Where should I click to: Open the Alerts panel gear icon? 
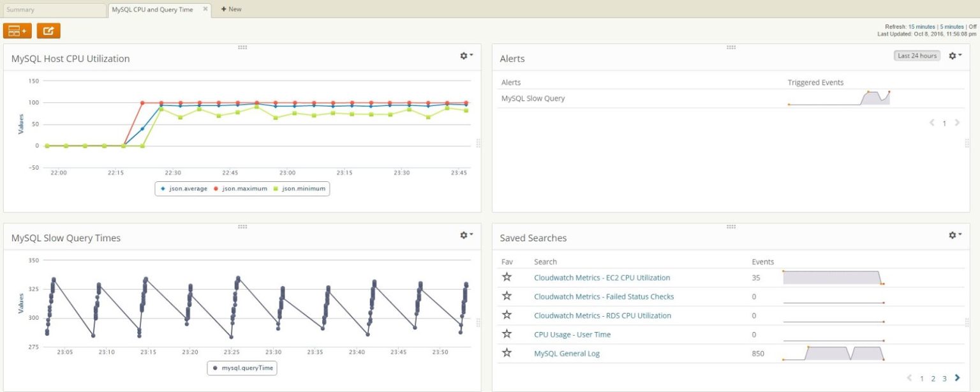pyautogui.click(x=953, y=56)
